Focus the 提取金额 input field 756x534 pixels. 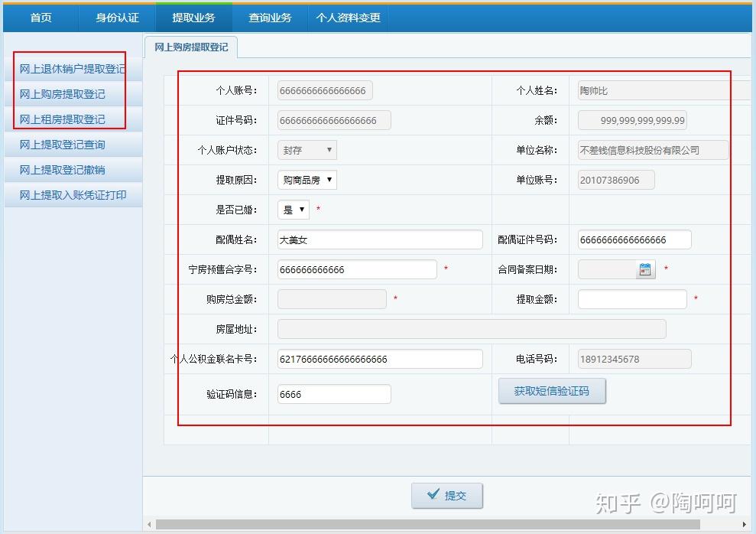[632, 299]
